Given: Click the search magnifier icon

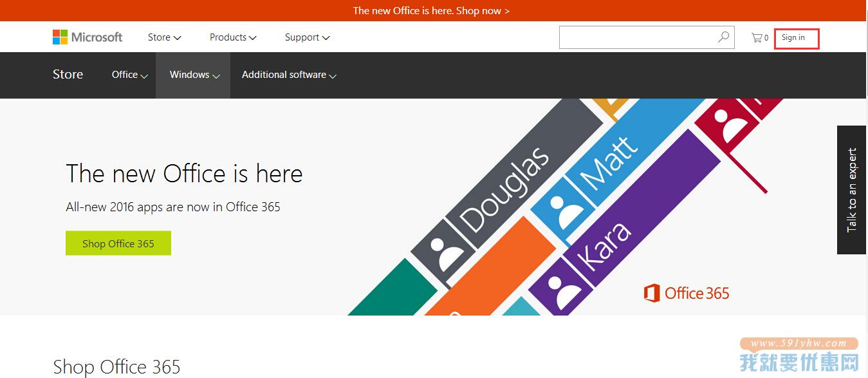Looking at the screenshot, I should [x=723, y=37].
